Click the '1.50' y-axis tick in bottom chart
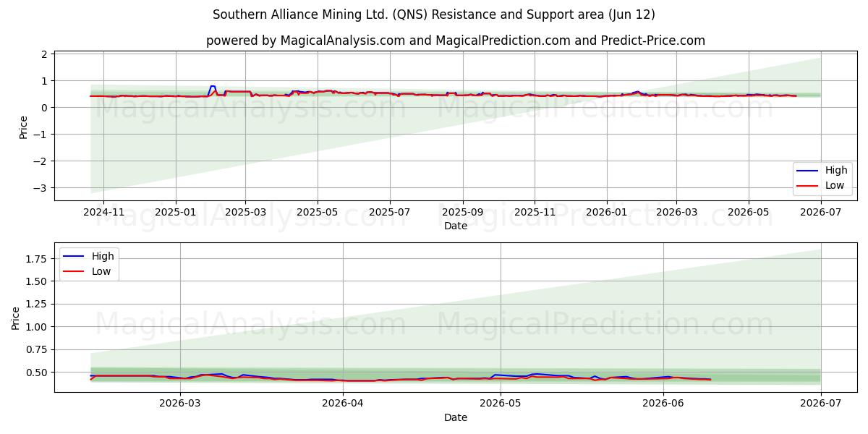Image resolution: width=868 pixels, height=434 pixels. click(x=38, y=281)
